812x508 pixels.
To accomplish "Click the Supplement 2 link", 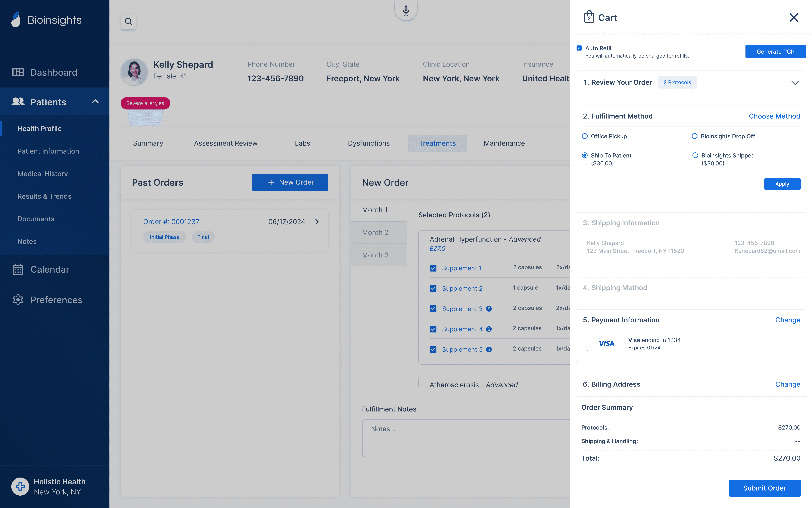I will (462, 289).
